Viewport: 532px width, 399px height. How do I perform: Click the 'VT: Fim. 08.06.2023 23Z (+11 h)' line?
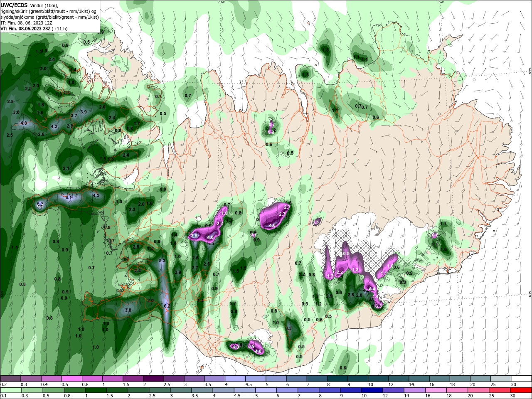tap(34, 29)
